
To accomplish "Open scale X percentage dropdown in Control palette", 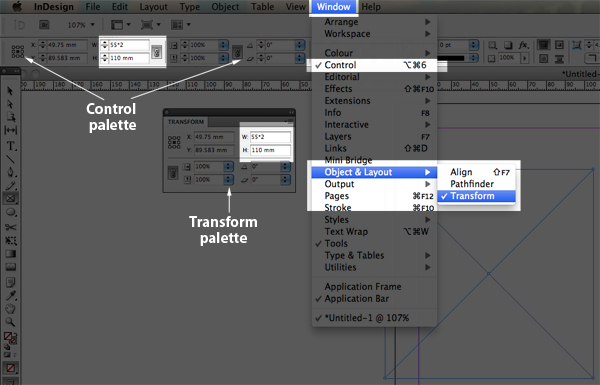I will tap(223, 45).
